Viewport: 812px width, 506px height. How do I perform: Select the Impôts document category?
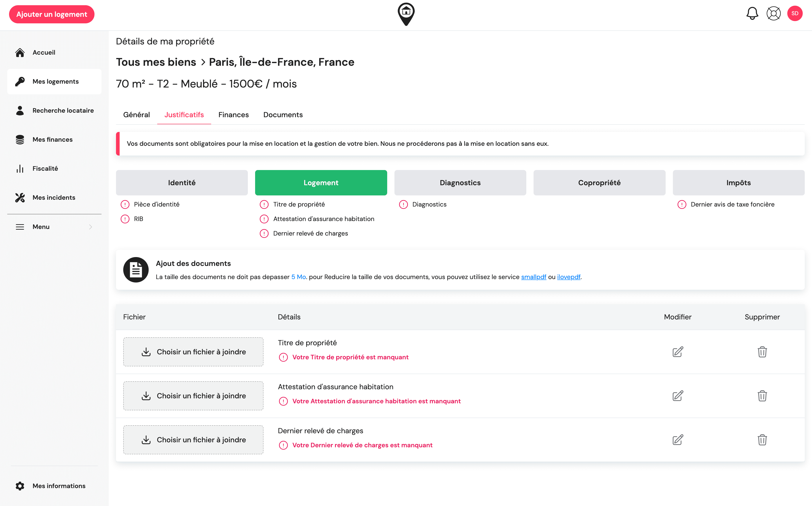coord(738,182)
